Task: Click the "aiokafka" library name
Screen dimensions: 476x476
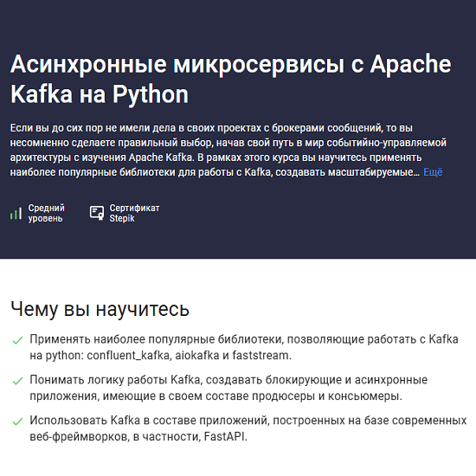Action: [197, 355]
